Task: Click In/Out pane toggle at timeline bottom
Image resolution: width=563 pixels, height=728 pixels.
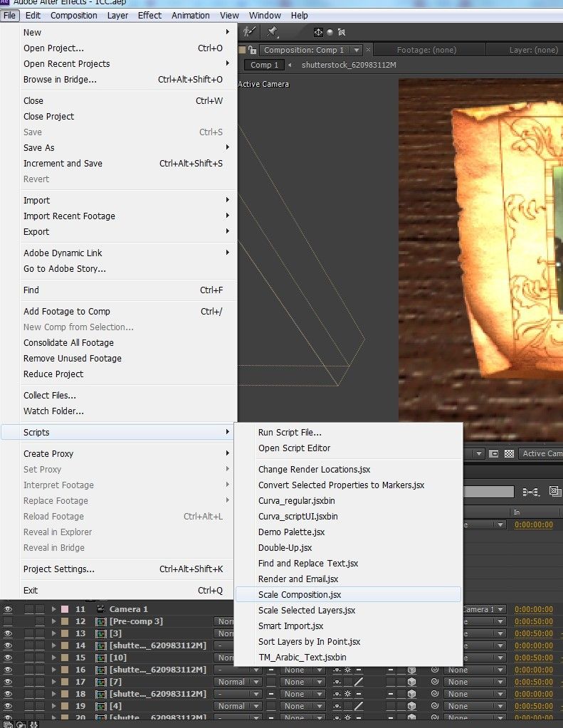Action: tap(33, 724)
